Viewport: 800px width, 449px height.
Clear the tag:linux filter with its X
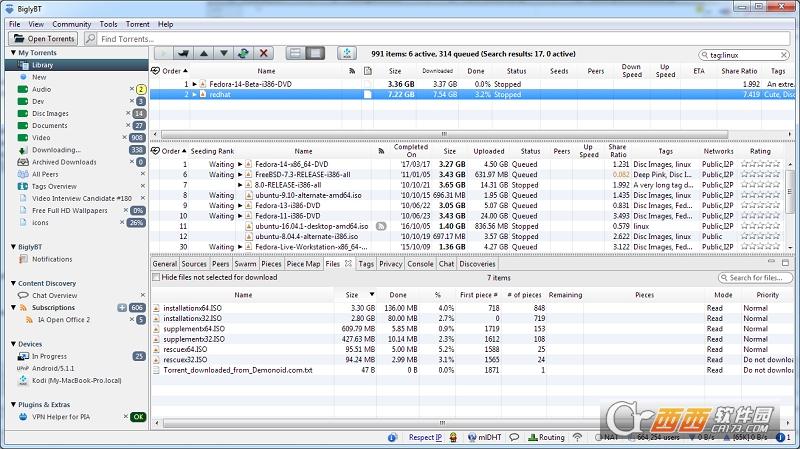pos(784,55)
